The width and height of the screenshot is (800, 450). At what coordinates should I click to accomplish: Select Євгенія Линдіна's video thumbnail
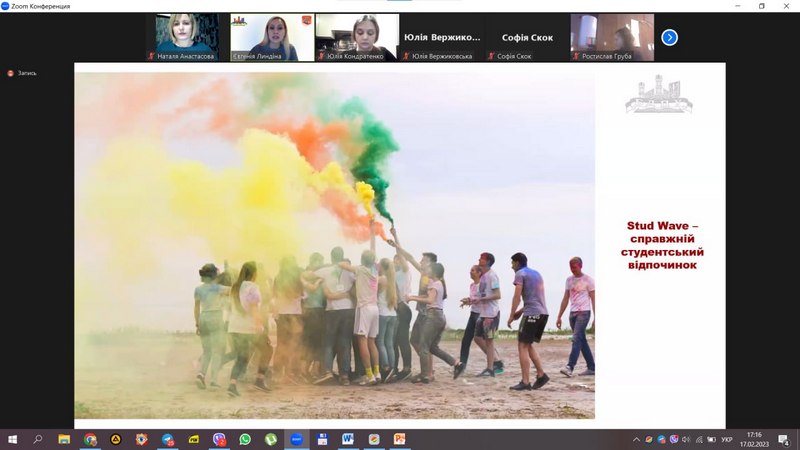(272, 37)
